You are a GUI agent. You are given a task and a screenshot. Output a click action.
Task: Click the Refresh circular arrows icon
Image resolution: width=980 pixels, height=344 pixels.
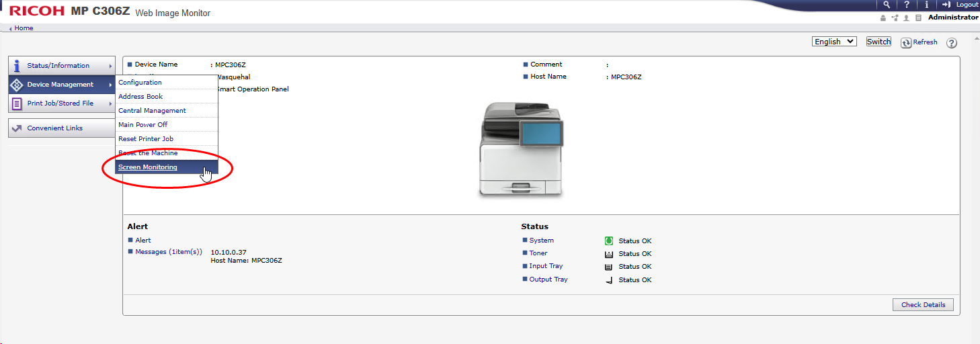click(906, 42)
